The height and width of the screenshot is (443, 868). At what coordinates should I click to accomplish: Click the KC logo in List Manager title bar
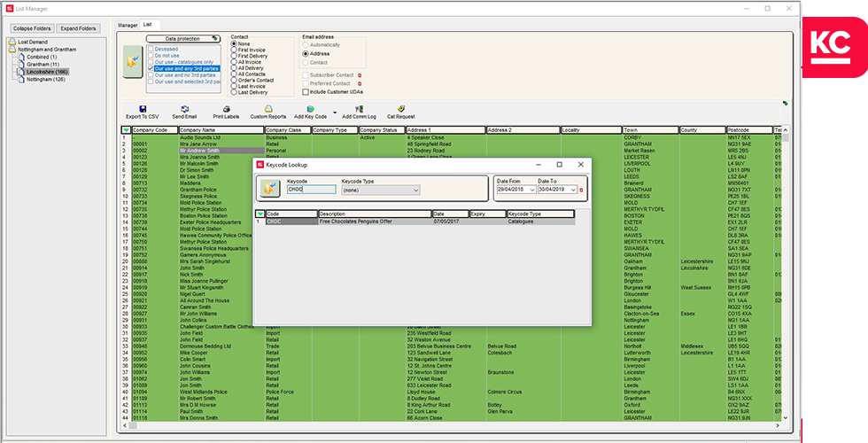(9, 8)
